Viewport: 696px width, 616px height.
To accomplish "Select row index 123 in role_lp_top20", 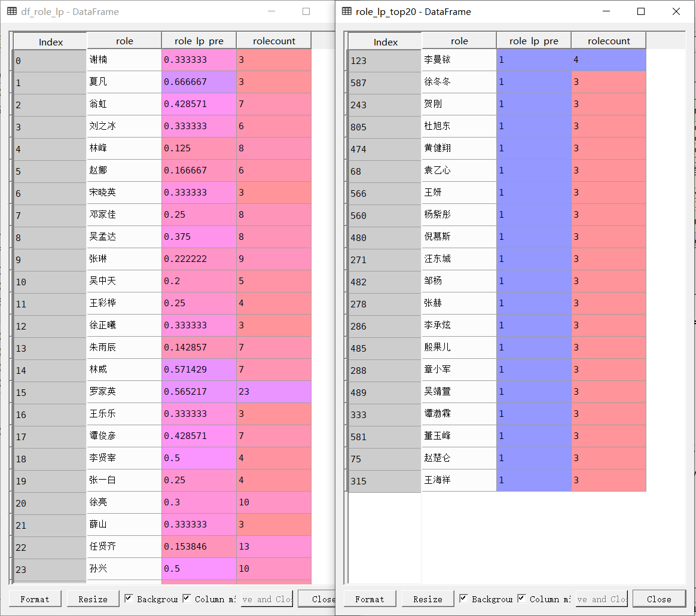I will click(385, 60).
